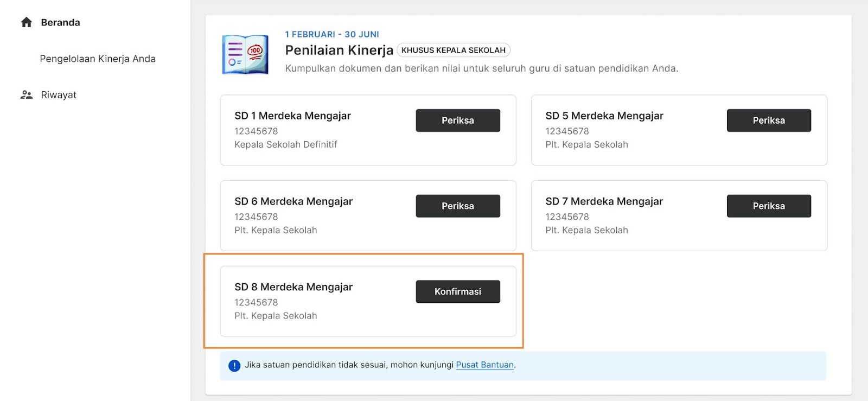This screenshot has height=401, width=868.
Task: Click the Penilaian Kinerja heading
Action: (339, 50)
